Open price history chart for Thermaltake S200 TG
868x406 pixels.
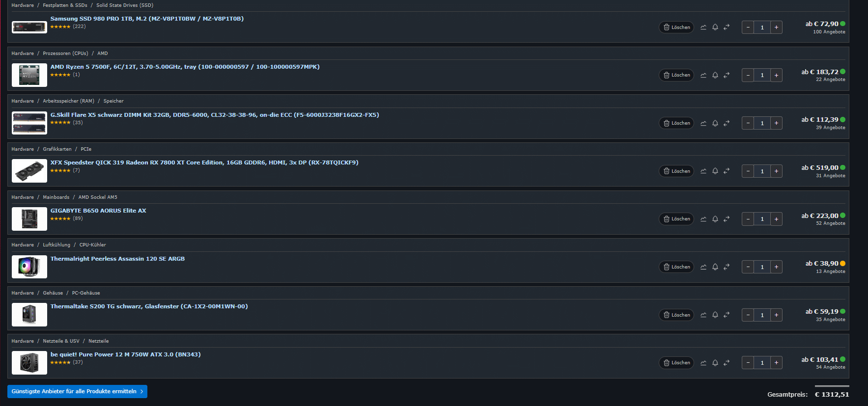703,315
